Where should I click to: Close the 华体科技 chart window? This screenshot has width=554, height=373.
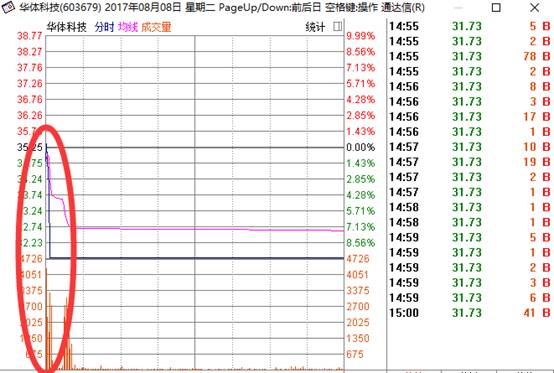point(535,7)
